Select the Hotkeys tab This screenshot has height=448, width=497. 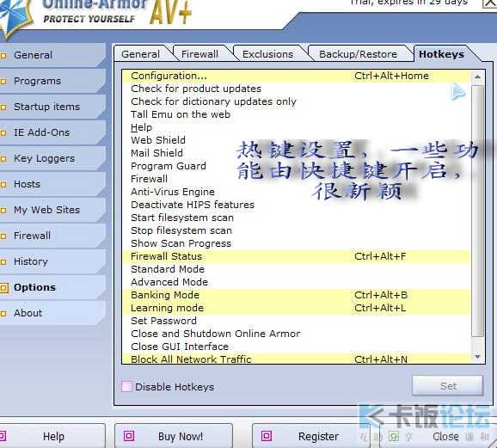click(x=441, y=54)
